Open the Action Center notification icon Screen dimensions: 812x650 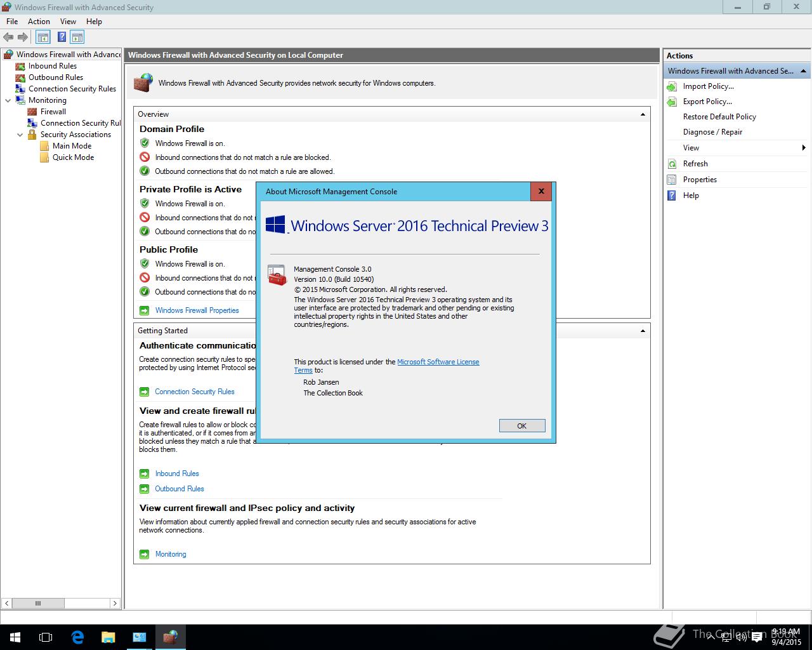click(x=757, y=637)
